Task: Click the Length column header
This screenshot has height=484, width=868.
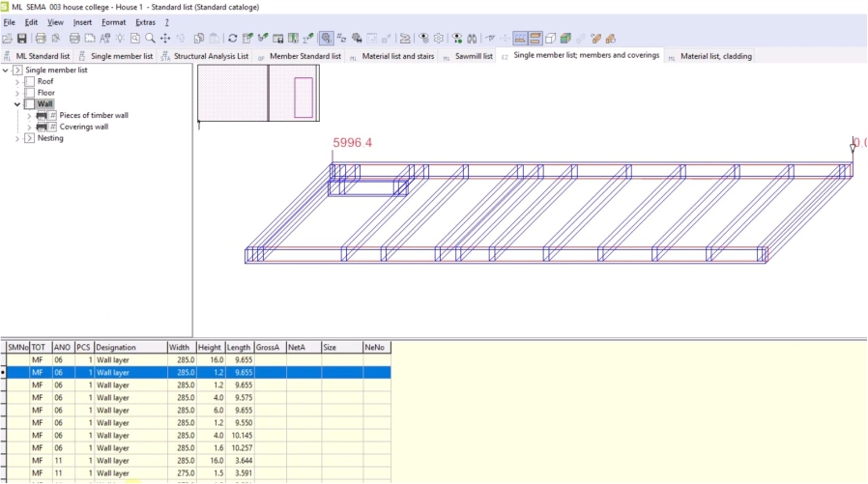Action: pyautogui.click(x=238, y=347)
